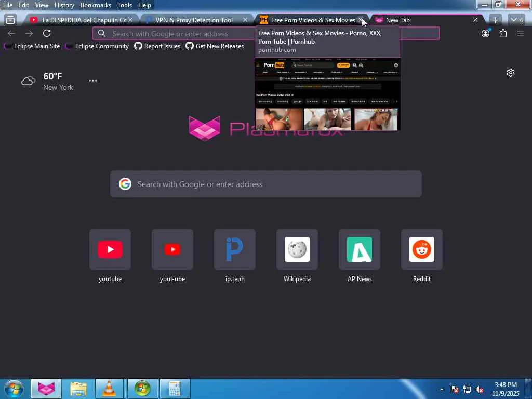The width and height of the screenshot is (532, 399).
Task: Open Firefox View icon left of tabs
Action: point(10,20)
